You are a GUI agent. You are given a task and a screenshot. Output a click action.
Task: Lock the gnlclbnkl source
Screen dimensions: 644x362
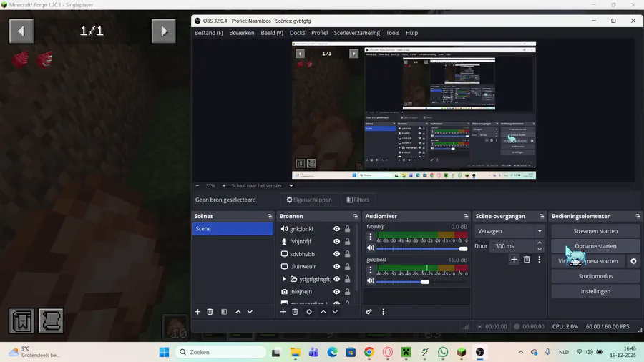[x=348, y=229]
